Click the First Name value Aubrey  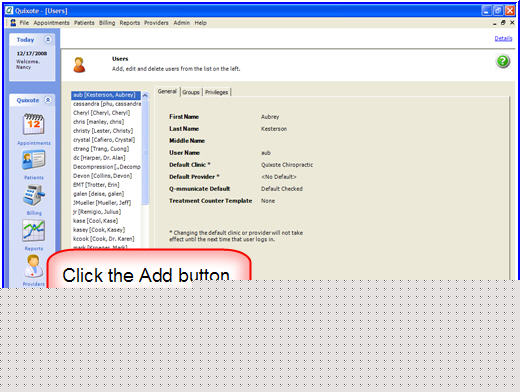point(270,117)
